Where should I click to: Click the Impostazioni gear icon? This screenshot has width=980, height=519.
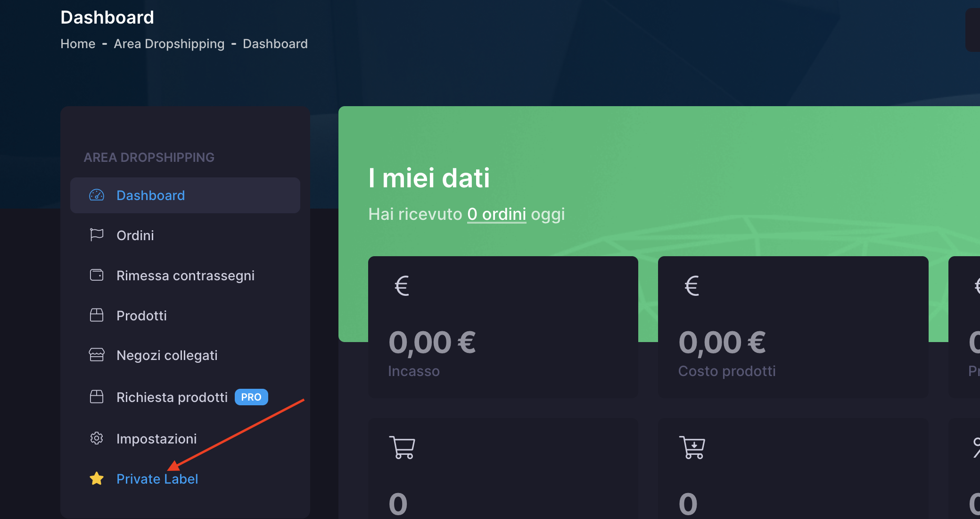coord(97,438)
